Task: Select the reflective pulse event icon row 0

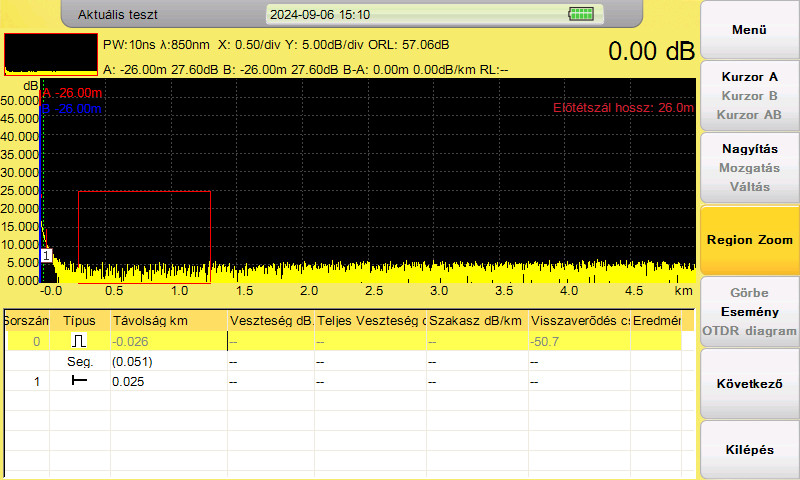Action: click(79, 341)
